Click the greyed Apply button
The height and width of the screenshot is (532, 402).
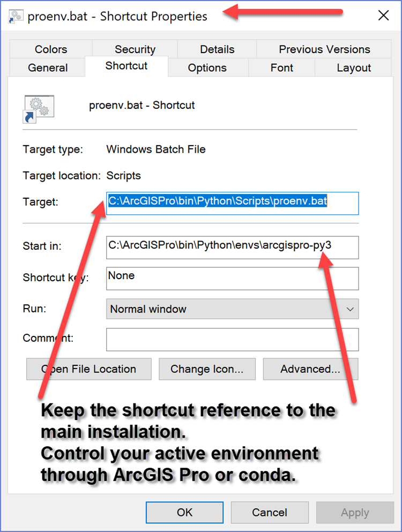[355, 512]
